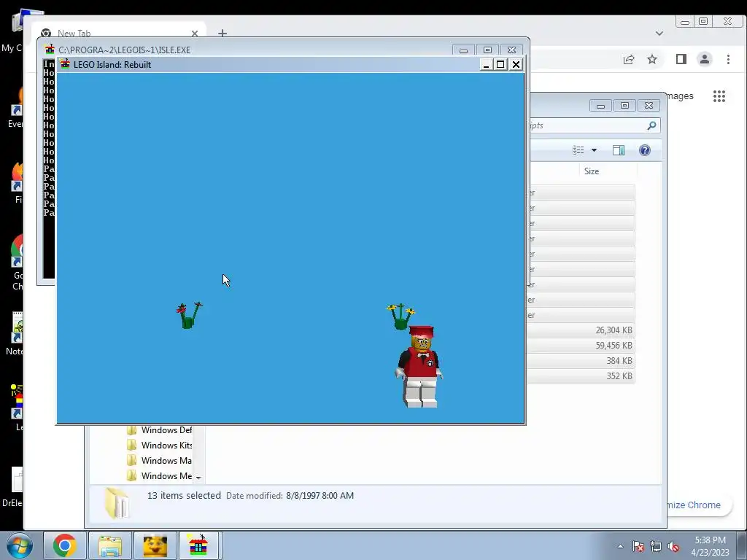Click the Explorer search magnifier icon
This screenshot has height=560, width=747.
[651, 125]
